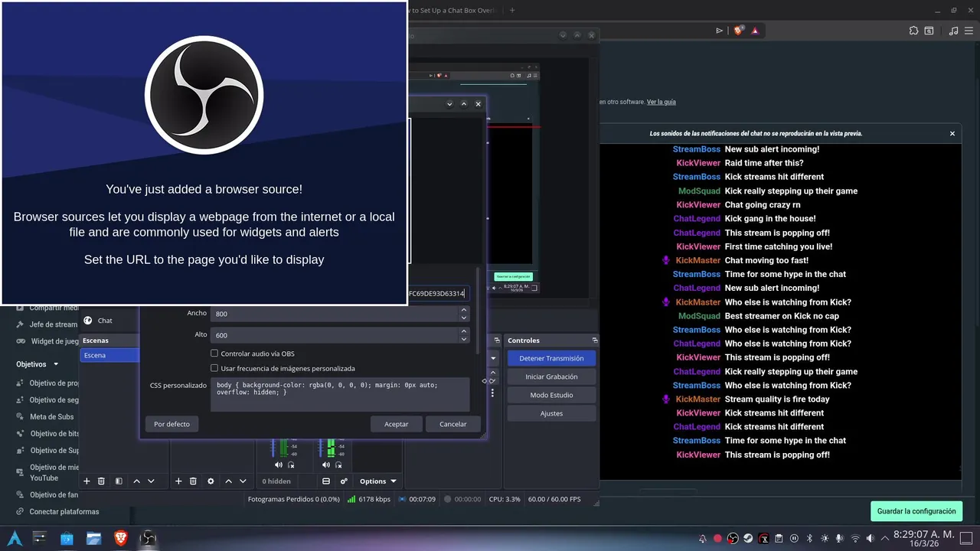980x551 pixels.
Task: Click Cancelar in properties dialog
Action: [453, 424]
